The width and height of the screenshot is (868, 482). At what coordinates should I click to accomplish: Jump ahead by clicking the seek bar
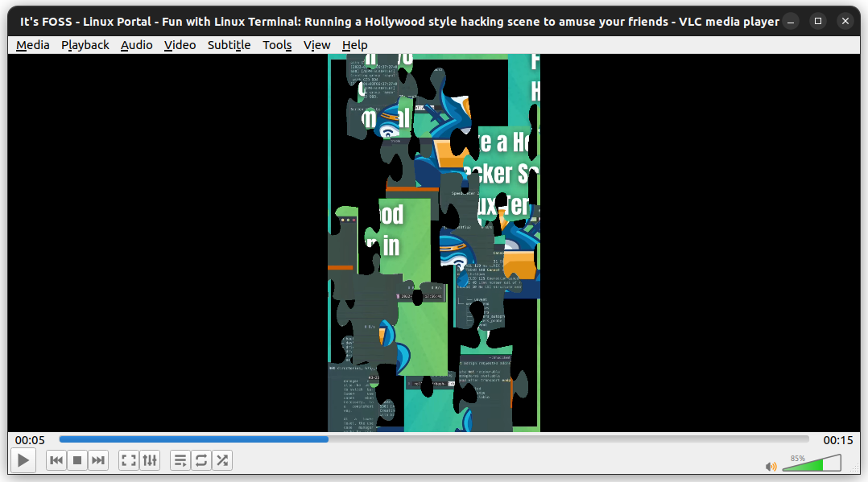click(564, 439)
